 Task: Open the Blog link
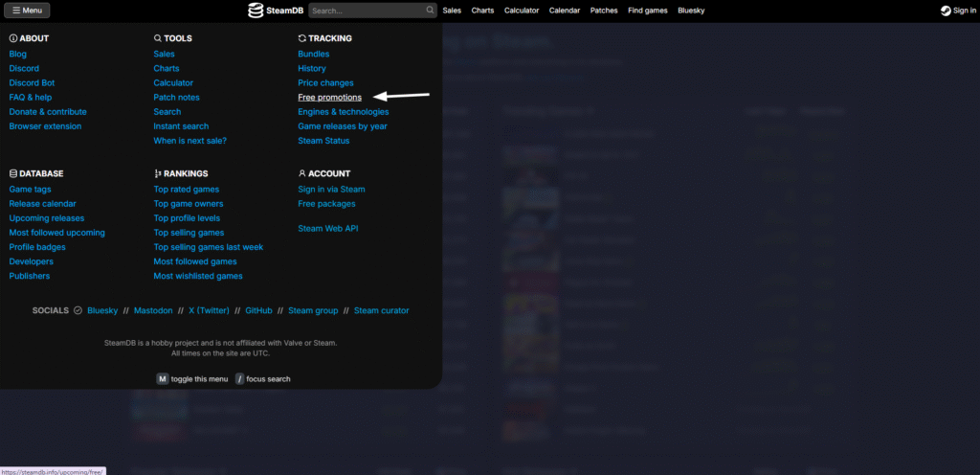[x=17, y=55]
